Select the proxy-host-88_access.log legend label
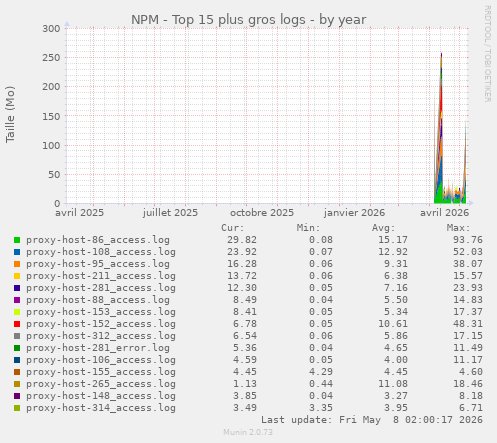This screenshot has height=443, width=497. point(98,300)
